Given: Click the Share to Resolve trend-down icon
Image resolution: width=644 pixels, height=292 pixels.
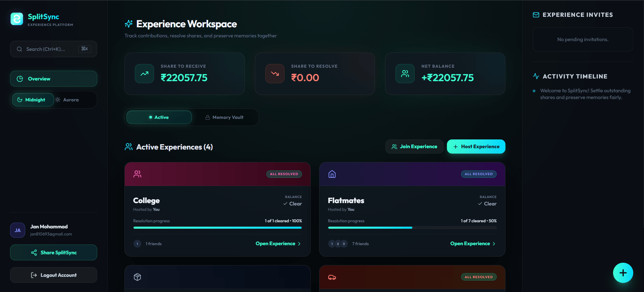Looking at the screenshot, I should 275,73.
